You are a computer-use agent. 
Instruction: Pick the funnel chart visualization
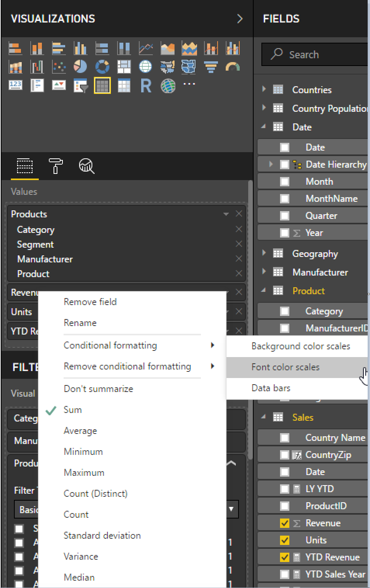[x=211, y=67]
